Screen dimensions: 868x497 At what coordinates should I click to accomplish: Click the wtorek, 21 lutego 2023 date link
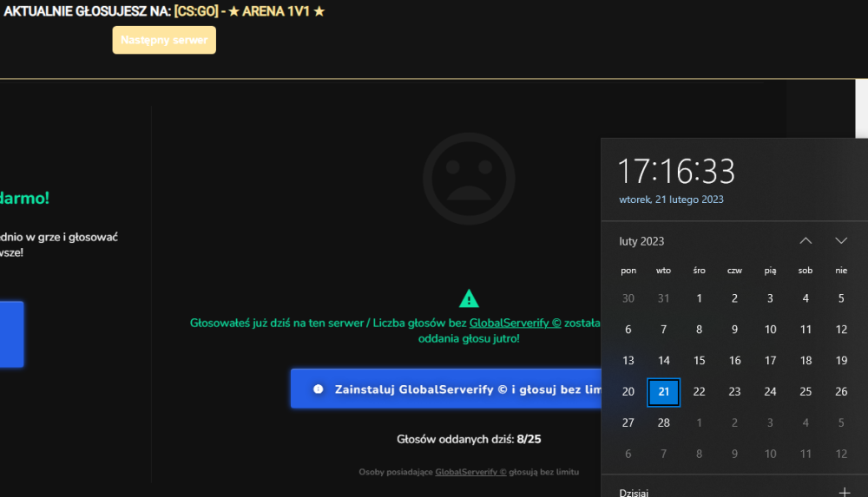pyautogui.click(x=671, y=199)
